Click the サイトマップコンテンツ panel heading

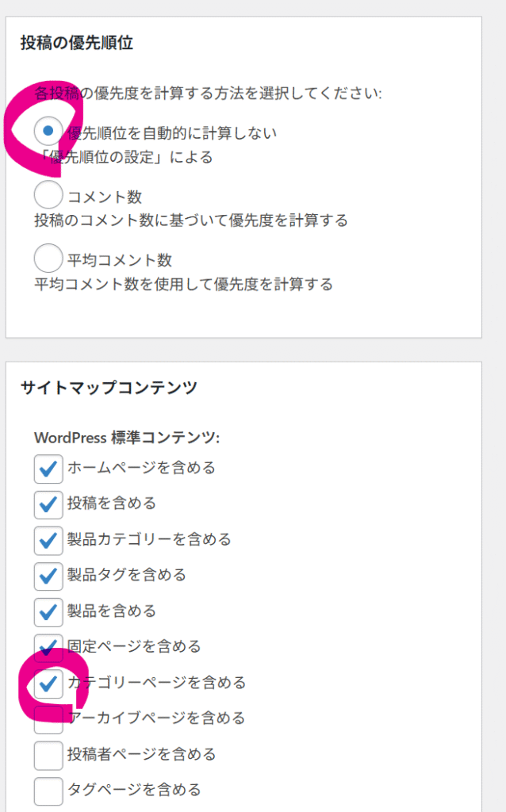(x=109, y=388)
